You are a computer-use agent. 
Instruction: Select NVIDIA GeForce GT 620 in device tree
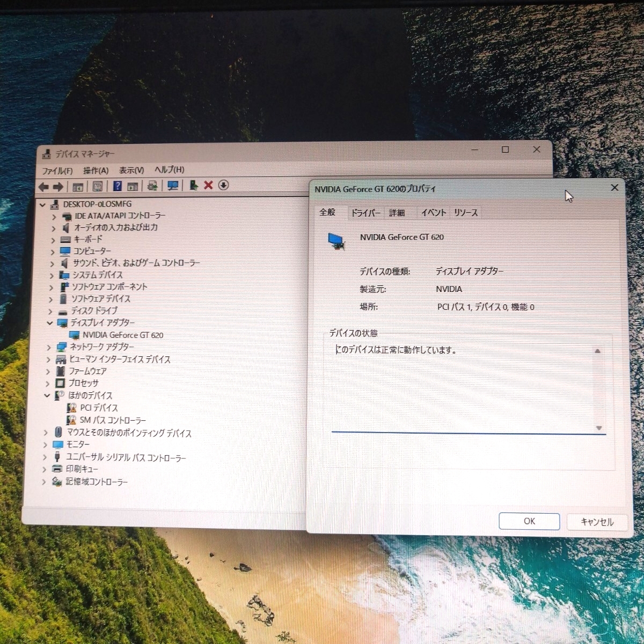point(123,334)
